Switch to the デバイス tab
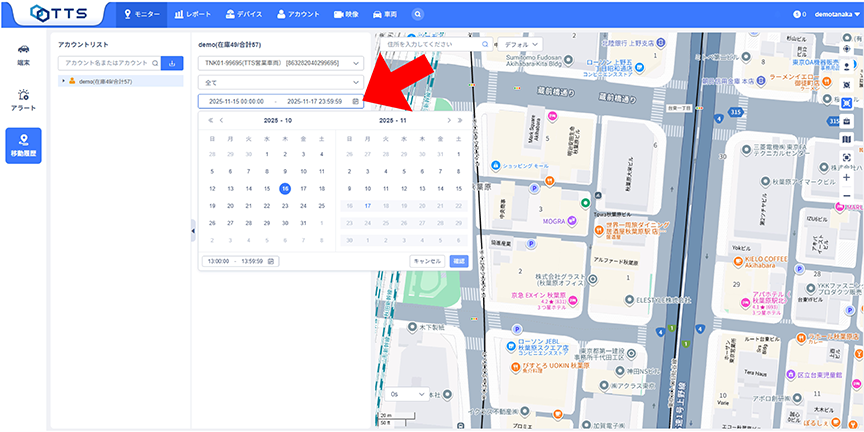Viewport: 864px width, 432px height. point(244,14)
